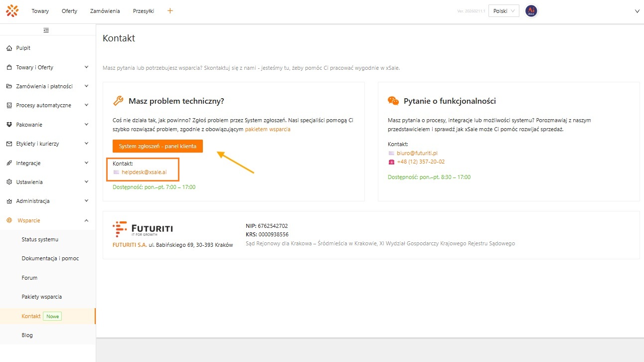Click the chevron at top-right of page
This screenshot has width=644, height=362.
(x=637, y=10)
